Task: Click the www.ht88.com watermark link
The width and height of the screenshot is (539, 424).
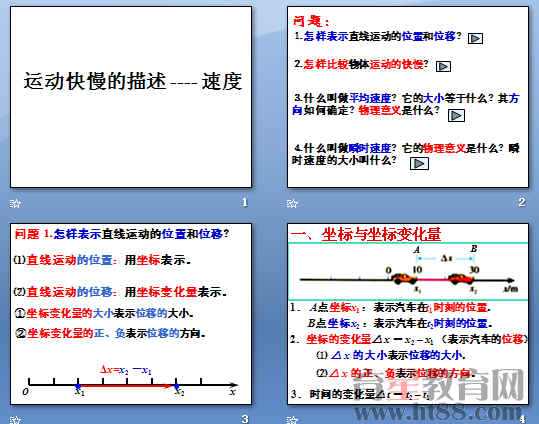Action: click(x=439, y=412)
